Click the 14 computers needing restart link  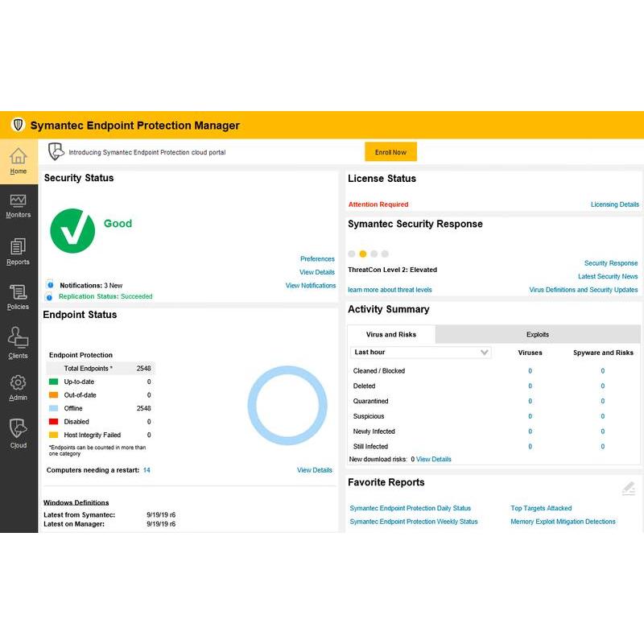click(x=147, y=470)
